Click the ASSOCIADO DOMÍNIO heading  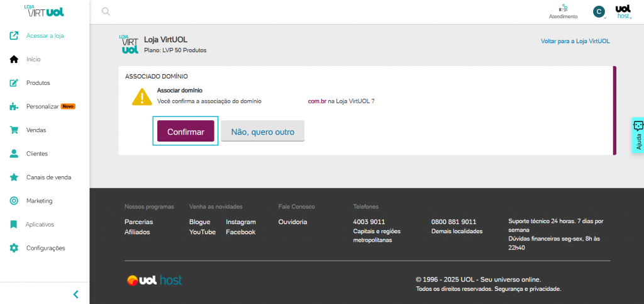pos(157,76)
